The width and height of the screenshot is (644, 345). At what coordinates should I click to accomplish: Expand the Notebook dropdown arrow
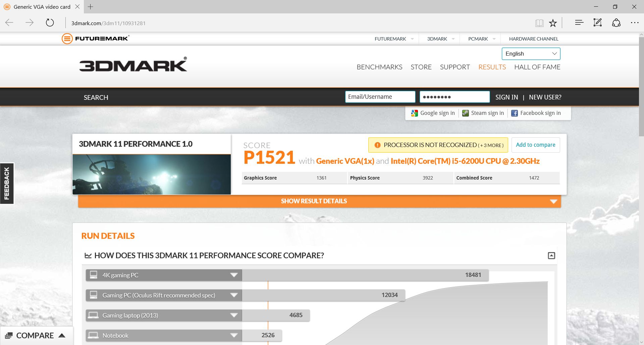pyautogui.click(x=234, y=335)
